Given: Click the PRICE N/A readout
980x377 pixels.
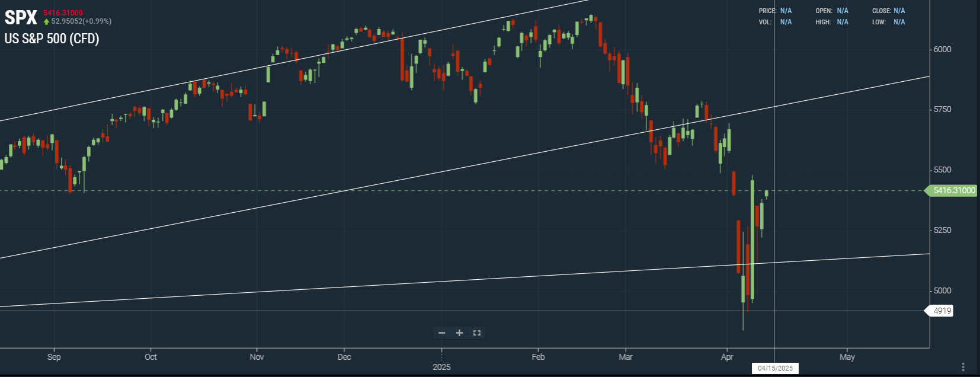Looking at the screenshot, I should coord(775,11).
